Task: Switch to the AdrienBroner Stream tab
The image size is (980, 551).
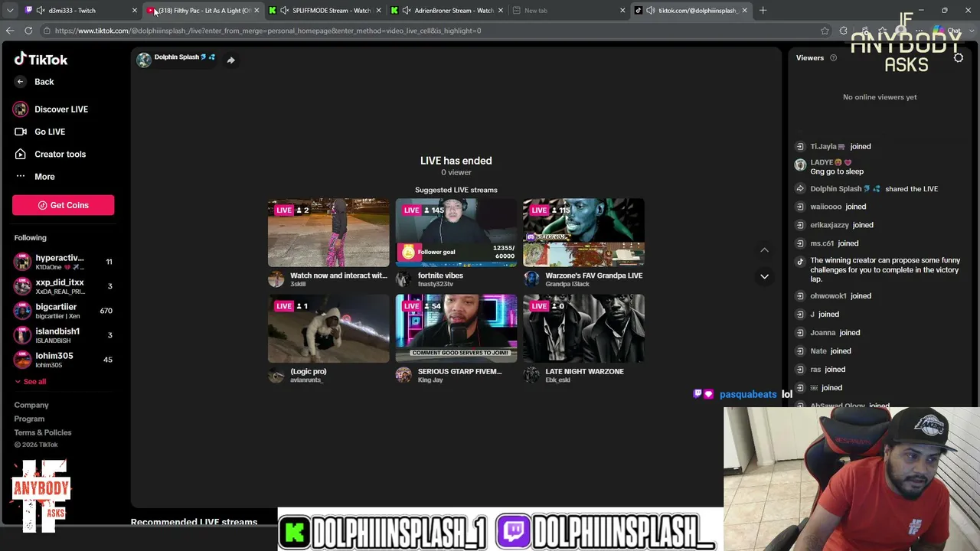Action: (x=449, y=10)
